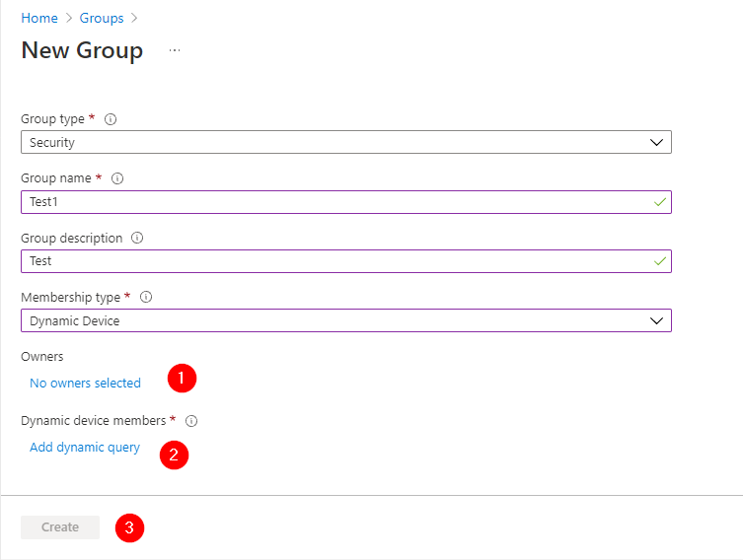Click the Group type info icon

coord(111,119)
